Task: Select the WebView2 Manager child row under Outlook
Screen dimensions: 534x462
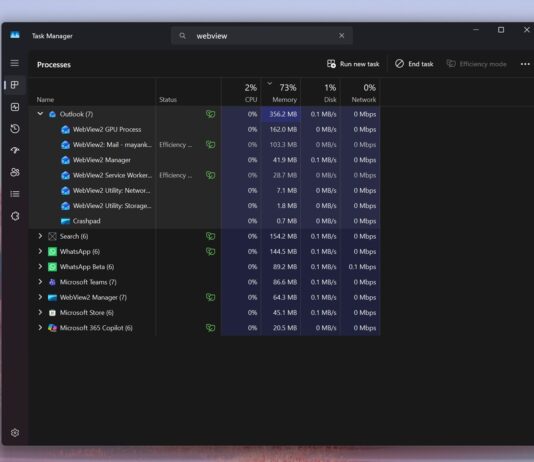Action: [x=204, y=160]
